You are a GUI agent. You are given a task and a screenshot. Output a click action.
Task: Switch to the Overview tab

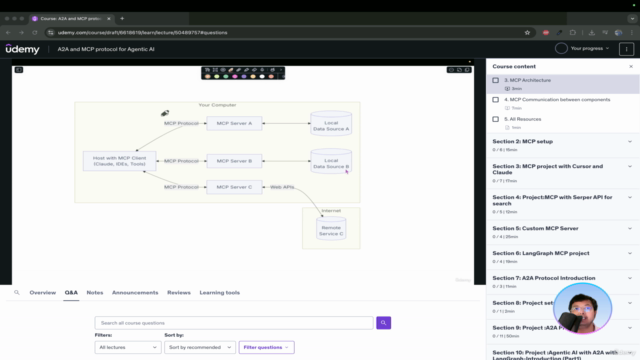coord(42,293)
